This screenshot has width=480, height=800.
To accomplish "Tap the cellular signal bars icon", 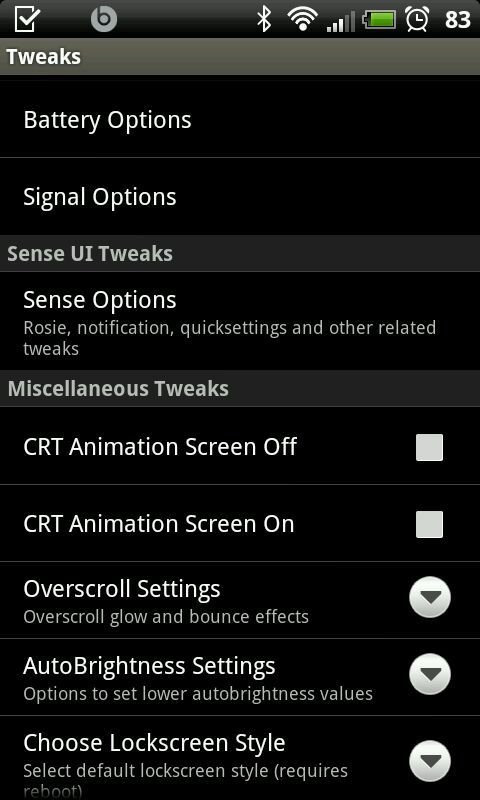I will [x=341, y=22].
